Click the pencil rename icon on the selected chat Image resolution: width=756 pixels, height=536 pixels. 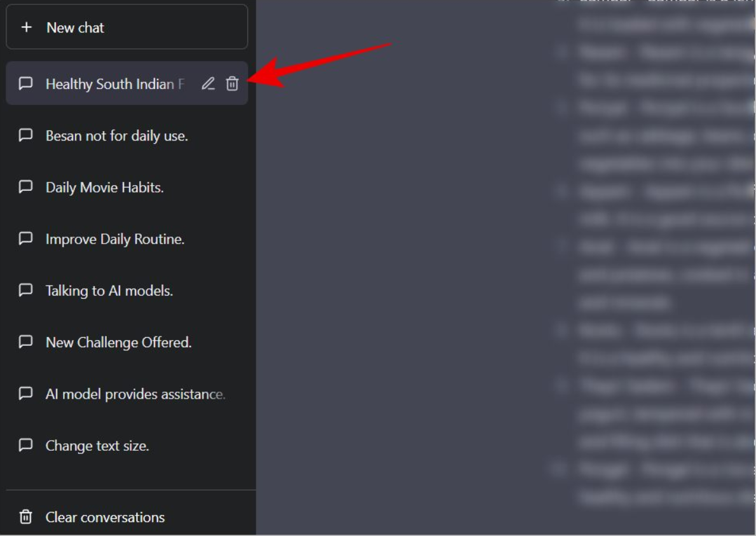point(208,83)
